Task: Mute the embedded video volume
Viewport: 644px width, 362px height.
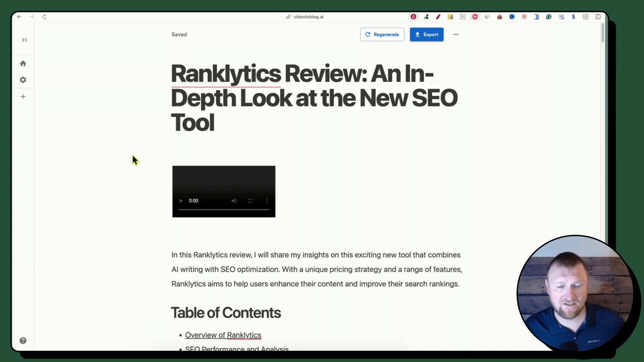Action: tap(234, 201)
